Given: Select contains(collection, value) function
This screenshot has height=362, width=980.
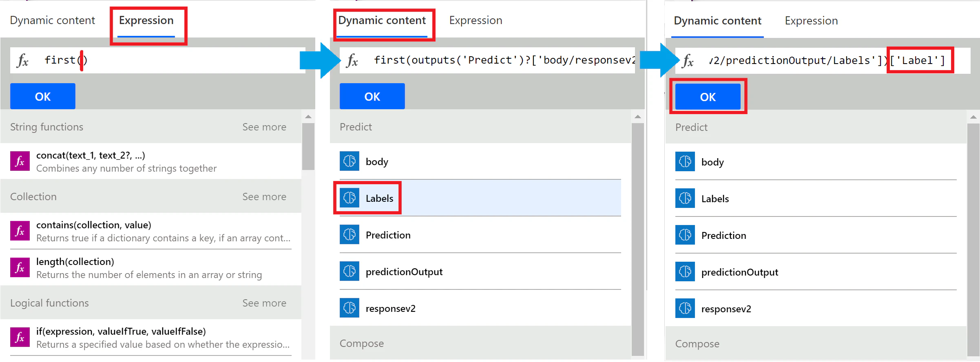Looking at the screenshot, I should click(151, 231).
